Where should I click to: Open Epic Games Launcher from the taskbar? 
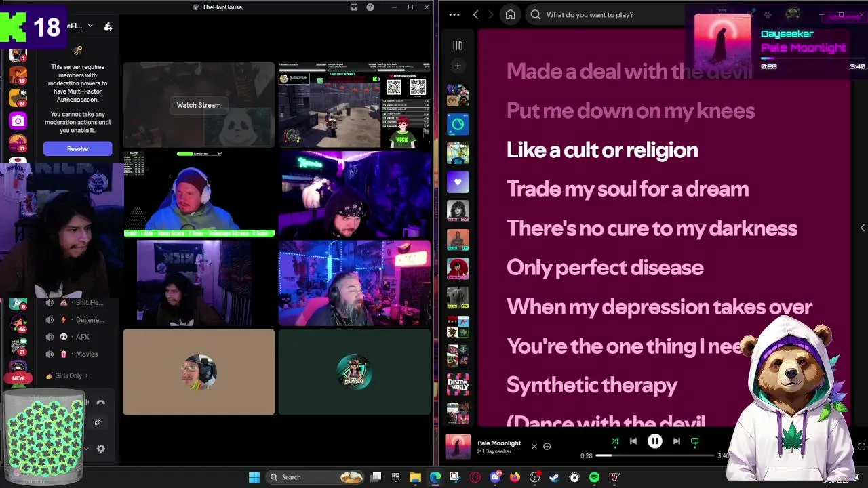(x=395, y=477)
